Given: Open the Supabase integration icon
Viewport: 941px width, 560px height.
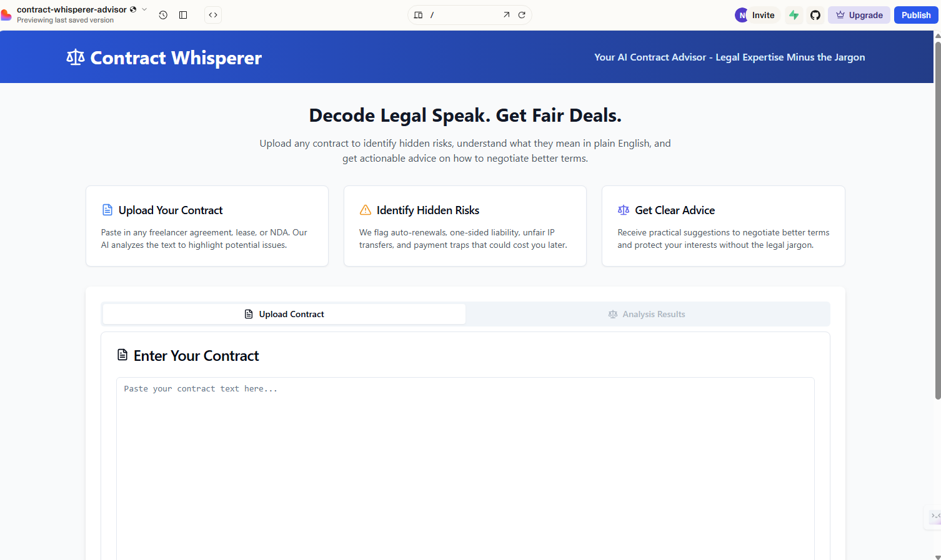Looking at the screenshot, I should [x=794, y=15].
